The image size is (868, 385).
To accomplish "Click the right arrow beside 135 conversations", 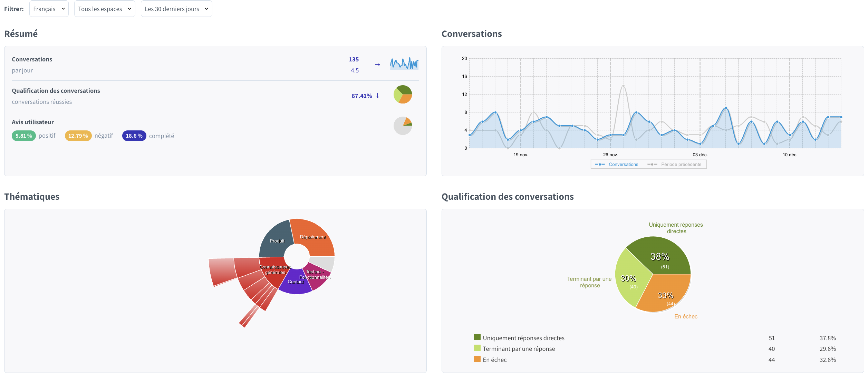I will pyautogui.click(x=377, y=65).
